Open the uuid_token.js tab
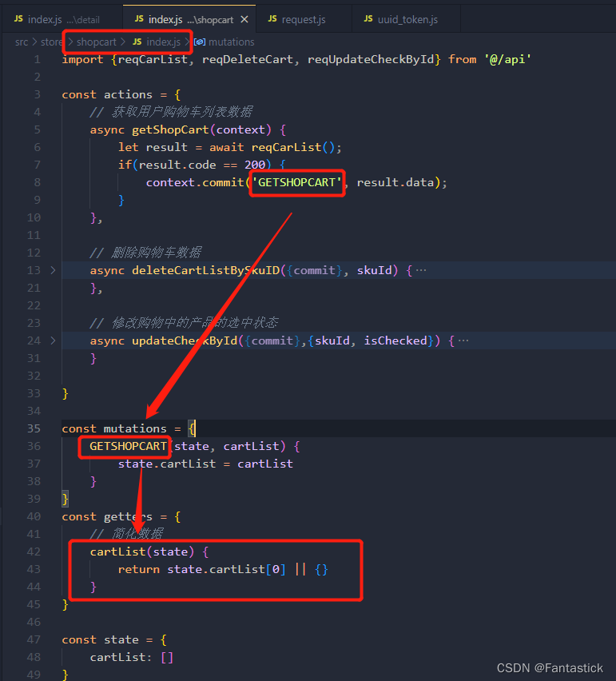 point(407,19)
